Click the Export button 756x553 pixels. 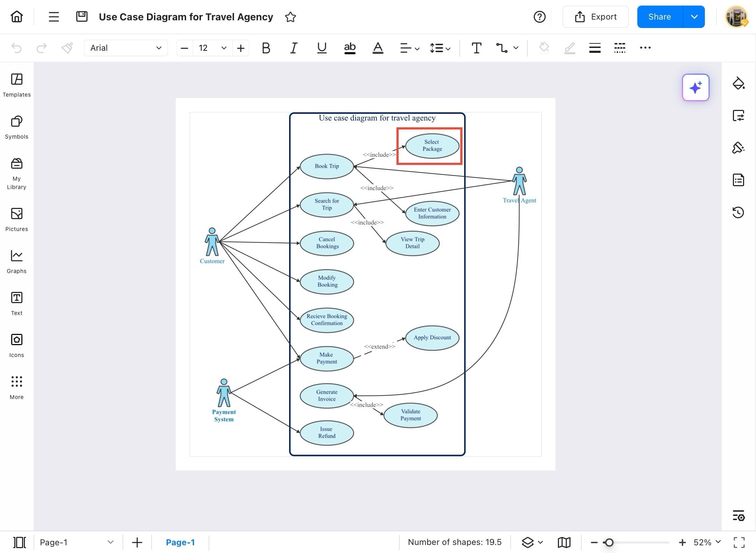[x=595, y=16]
